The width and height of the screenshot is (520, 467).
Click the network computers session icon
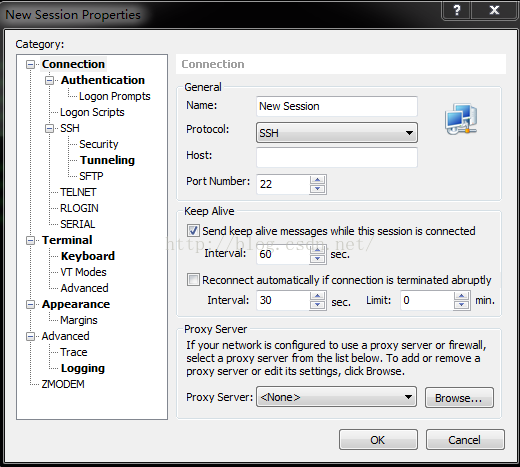pos(461,119)
